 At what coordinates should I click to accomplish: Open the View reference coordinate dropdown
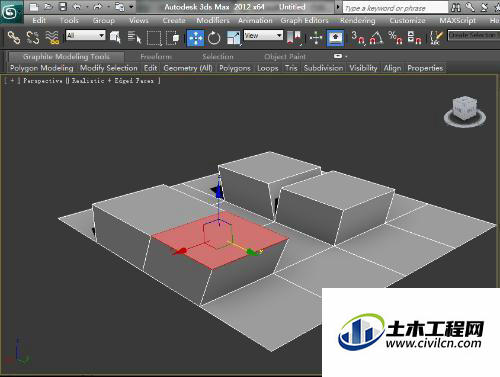point(263,35)
